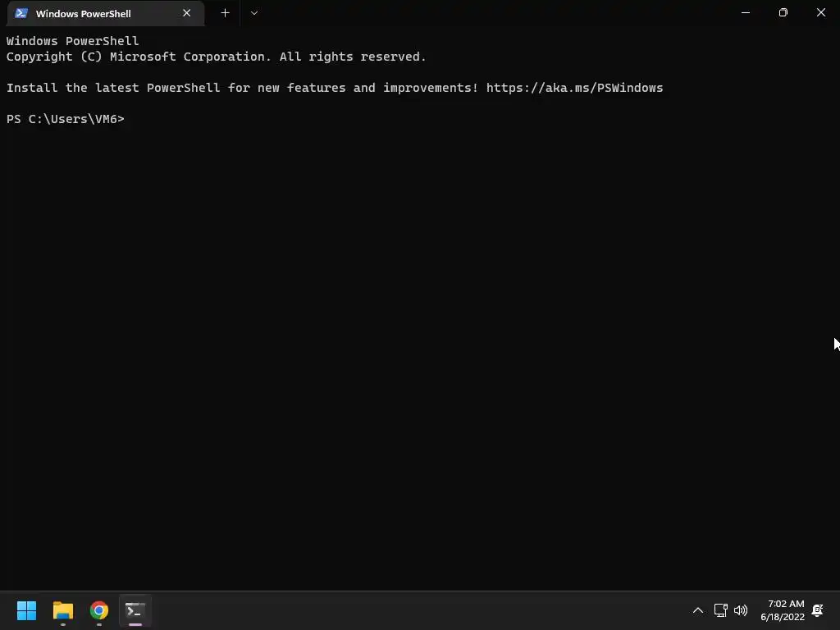Open File Explorer from the taskbar
The height and width of the screenshot is (630, 840).
pyautogui.click(x=63, y=610)
